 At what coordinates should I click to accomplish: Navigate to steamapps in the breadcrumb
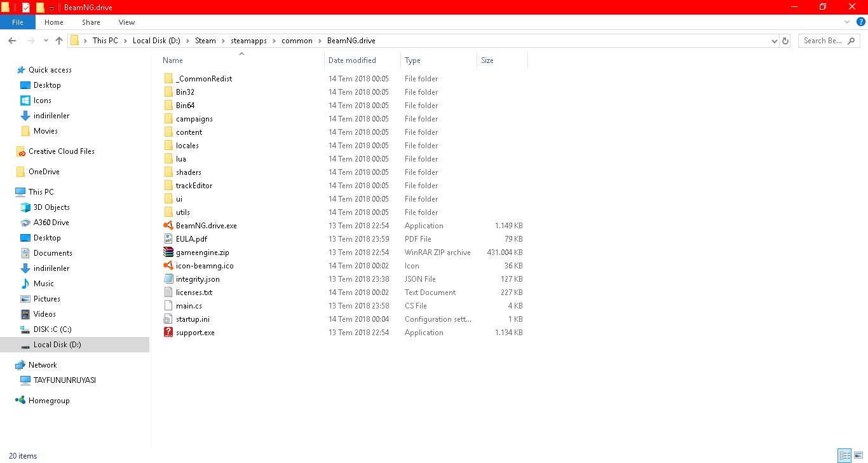tap(249, 41)
